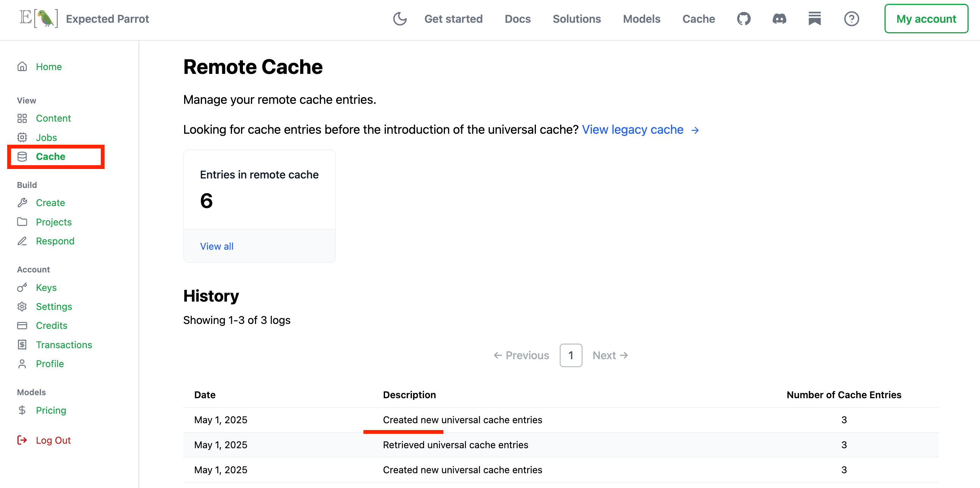This screenshot has width=980, height=488.
Task: Go to Docs in top navigation
Action: [517, 19]
